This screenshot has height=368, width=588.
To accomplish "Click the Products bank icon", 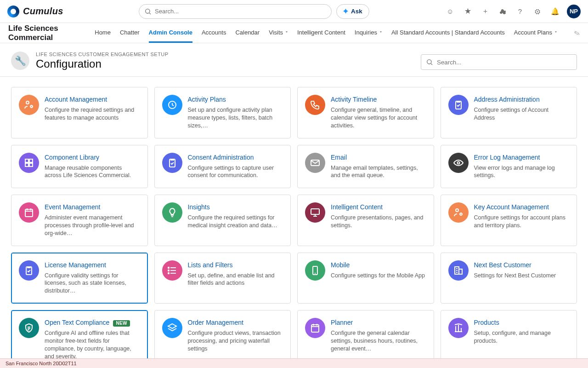I will tap(458, 328).
